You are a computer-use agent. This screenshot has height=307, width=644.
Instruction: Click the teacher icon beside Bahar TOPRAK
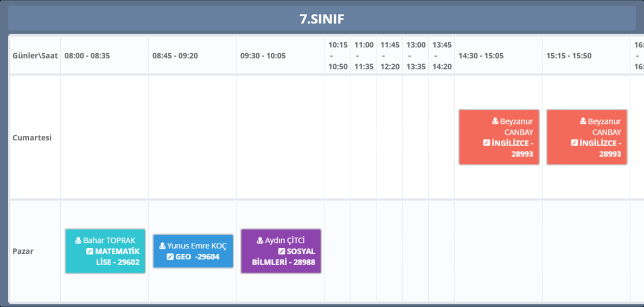click(x=78, y=240)
